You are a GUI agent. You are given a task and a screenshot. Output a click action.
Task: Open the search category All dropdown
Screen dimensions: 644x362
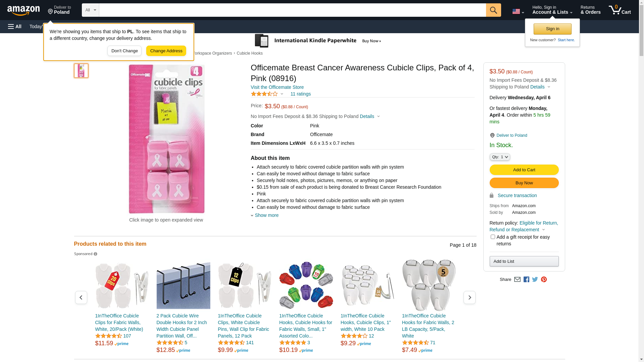(90, 10)
